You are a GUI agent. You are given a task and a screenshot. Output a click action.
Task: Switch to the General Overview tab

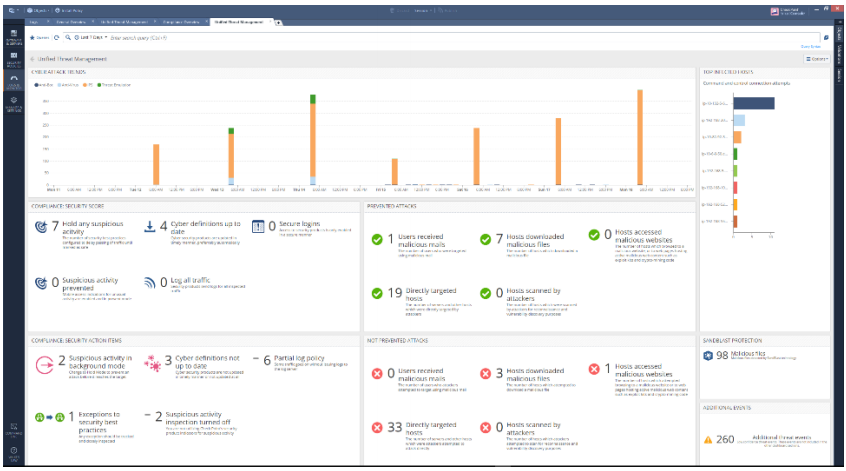(x=71, y=22)
